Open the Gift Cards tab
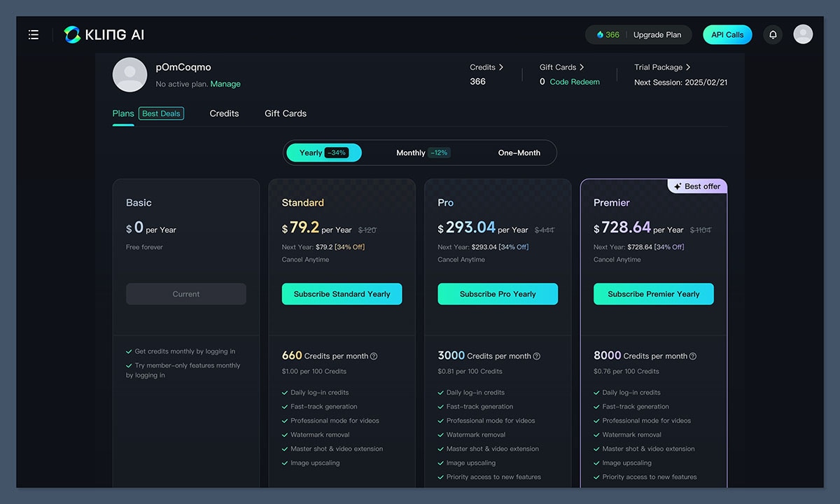The image size is (840, 504). [x=285, y=113]
